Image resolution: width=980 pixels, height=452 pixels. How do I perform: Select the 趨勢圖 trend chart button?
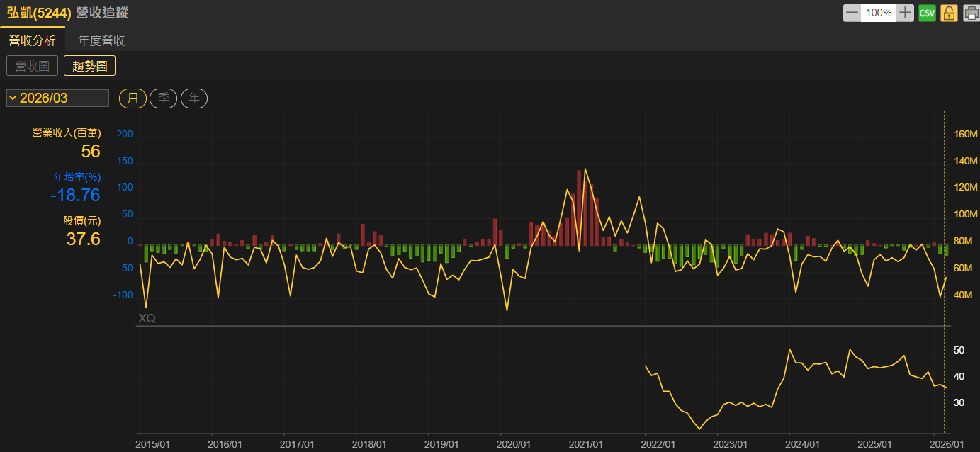[89, 66]
